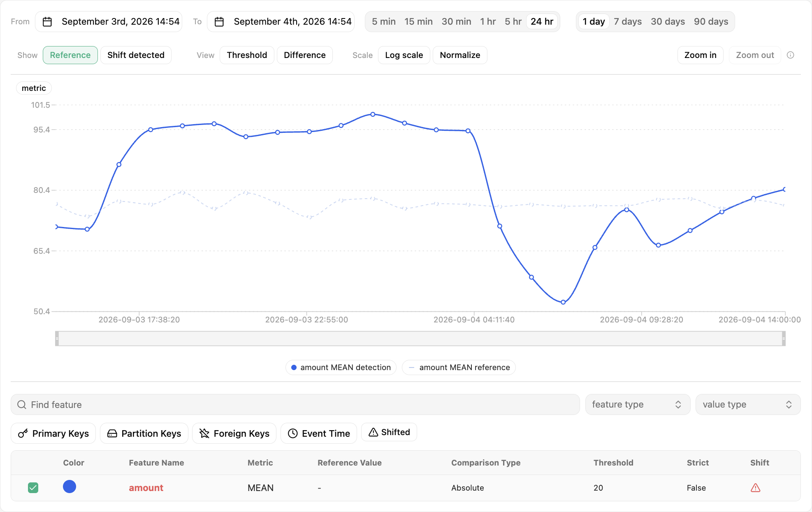Toggle the Shift detected show option
This screenshot has height=512, width=812.
click(136, 55)
